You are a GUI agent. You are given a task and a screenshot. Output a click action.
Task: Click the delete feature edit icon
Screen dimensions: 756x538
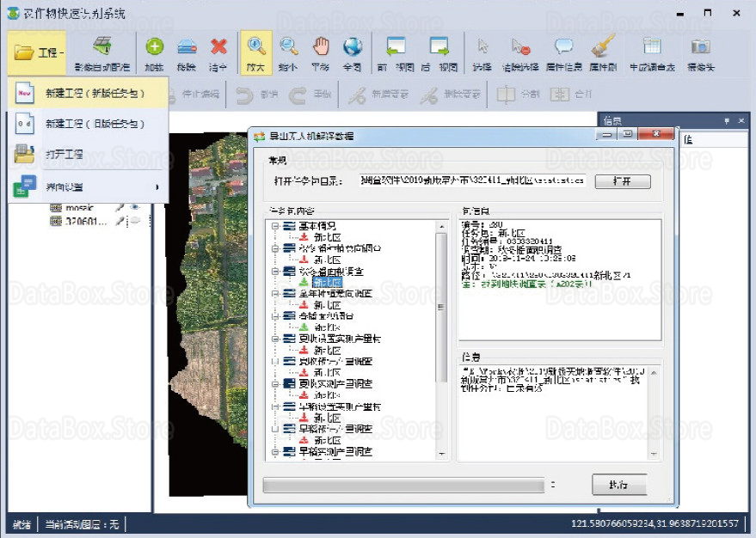[x=428, y=95]
